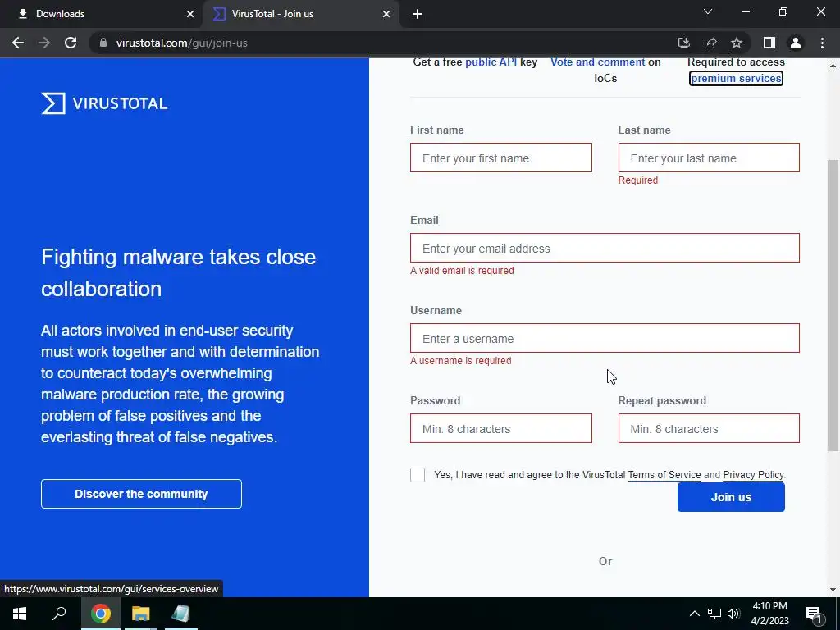The height and width of the screenshot is (630, 840).
Task: Open the Chrome profile icon
Action: pyautogui.click(x=796, y=43)
